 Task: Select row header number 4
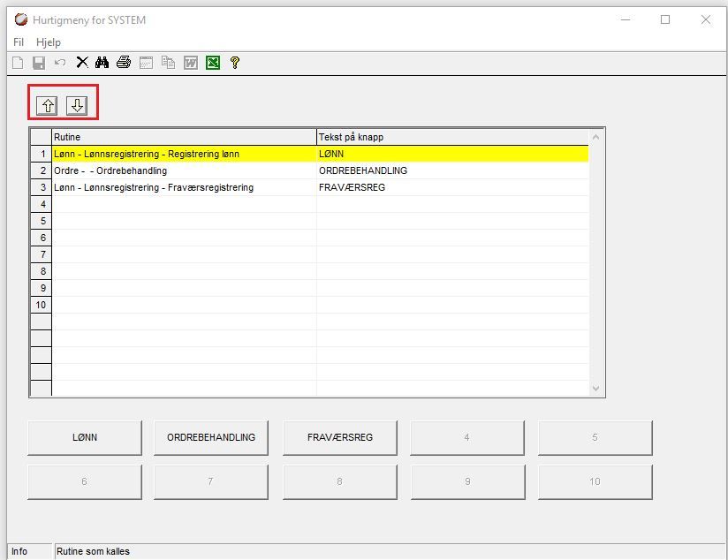coord(41,204)
